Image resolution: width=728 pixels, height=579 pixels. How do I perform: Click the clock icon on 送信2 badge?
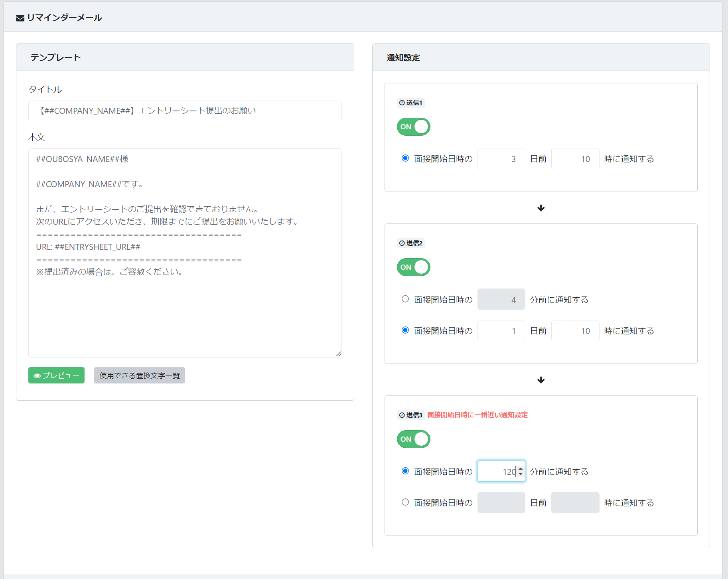coord(402,243)
